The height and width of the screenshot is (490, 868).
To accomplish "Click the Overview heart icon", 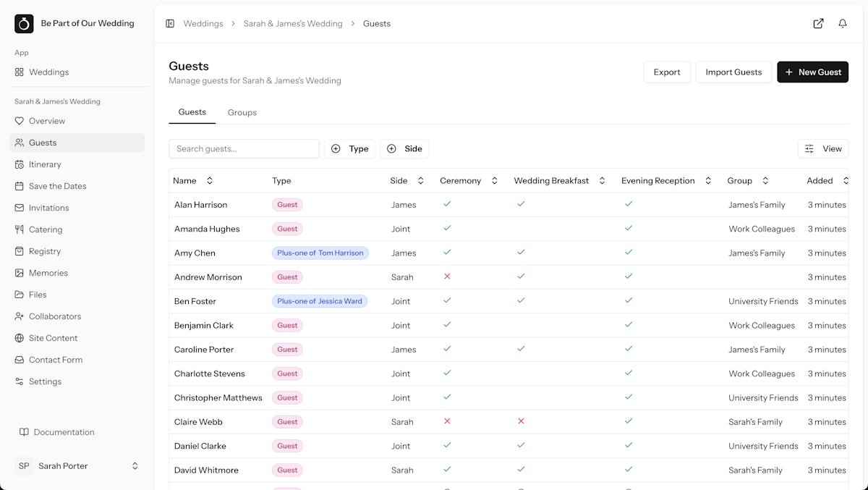I will (x=20, y=121).
